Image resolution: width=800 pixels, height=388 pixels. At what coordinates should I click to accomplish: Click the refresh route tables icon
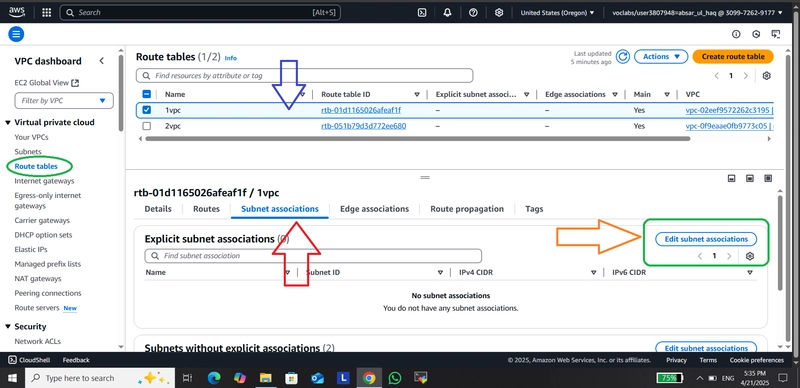coord(622,57)
